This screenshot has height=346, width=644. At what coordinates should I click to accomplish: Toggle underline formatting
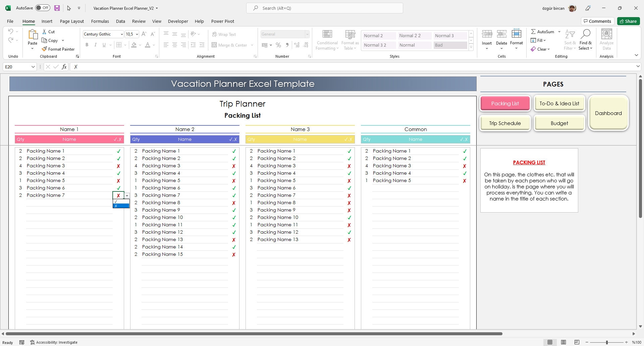(x=104, y=45)
